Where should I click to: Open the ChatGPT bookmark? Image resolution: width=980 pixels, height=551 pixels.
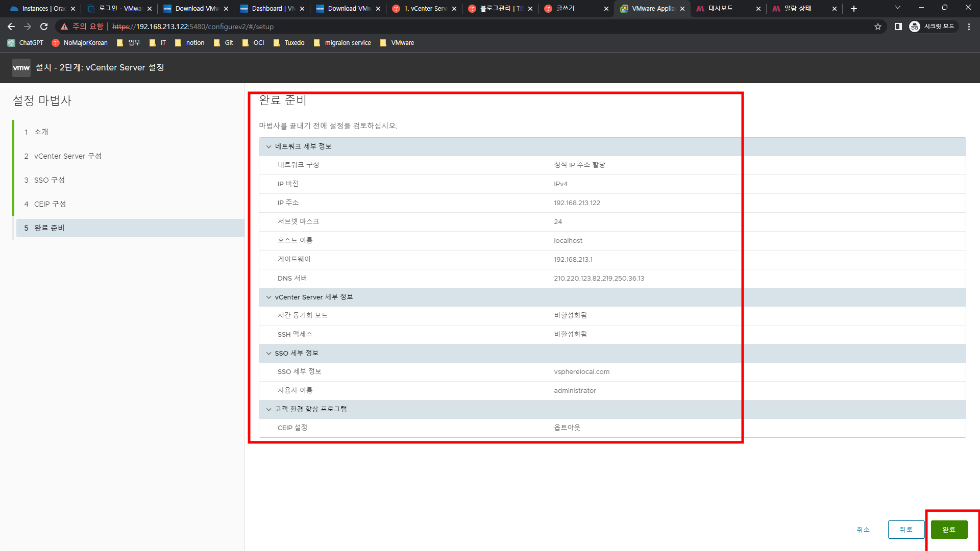click(26, 43)
